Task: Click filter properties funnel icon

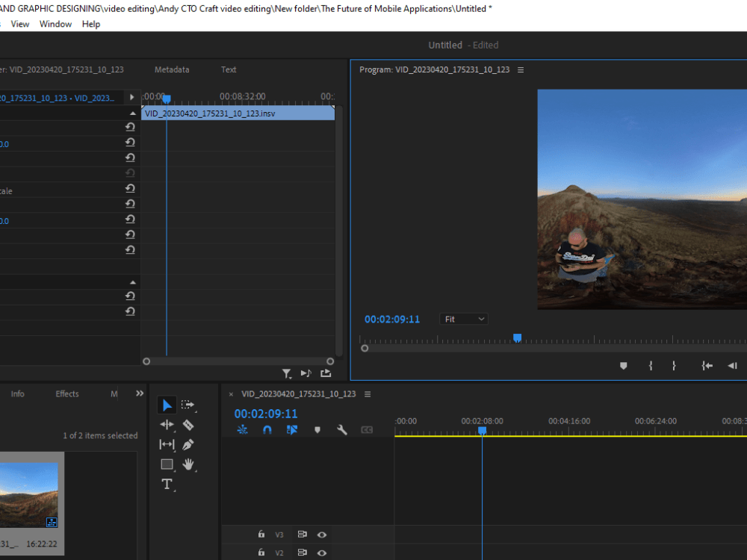Action: [286, 374]
